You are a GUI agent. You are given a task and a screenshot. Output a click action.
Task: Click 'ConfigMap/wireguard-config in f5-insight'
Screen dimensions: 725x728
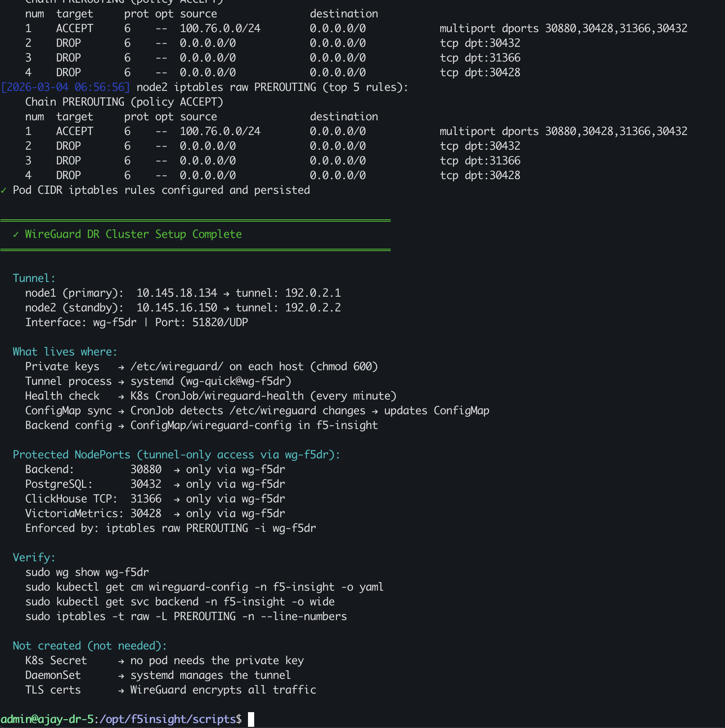(x=254, y=426)
